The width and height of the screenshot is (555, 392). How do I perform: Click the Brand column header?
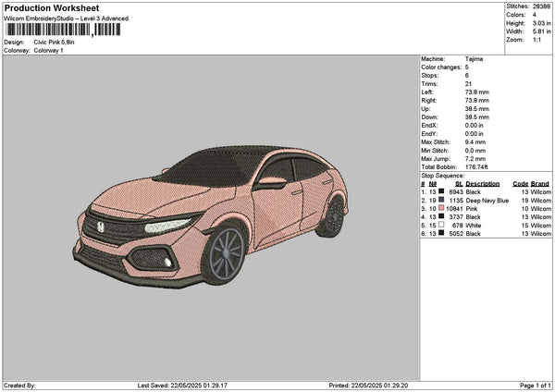pyautogui.click(x=540, y=184)
